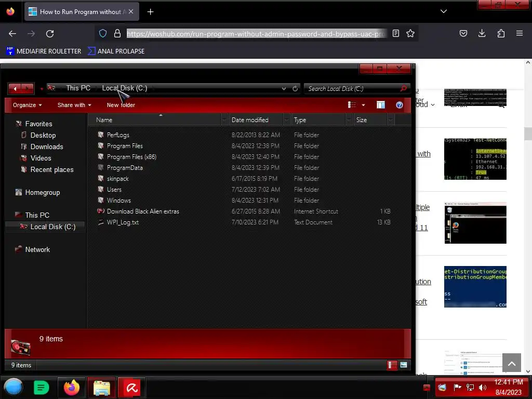This screenshot has height=399, width=532.
Task: Switch to large icons view status icon
Action: [403, 365]
